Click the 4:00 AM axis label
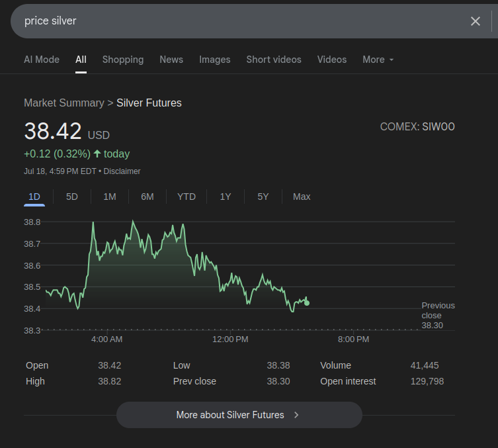The image size is (498, 448). pyautogui.click(x=106, y=339)
